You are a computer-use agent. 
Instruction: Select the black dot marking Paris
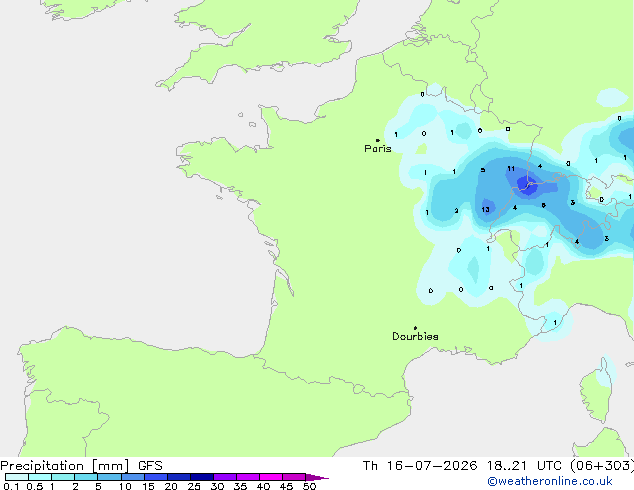378,140
